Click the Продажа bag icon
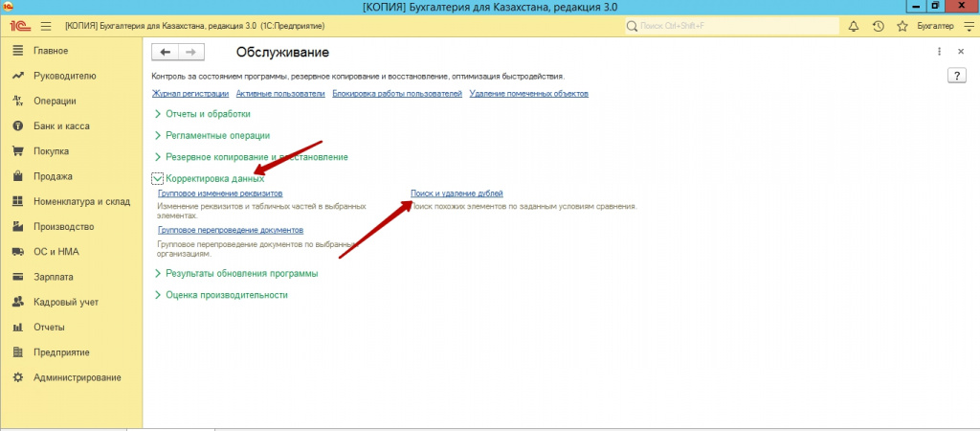This screenshot has height=431, width=980. pos(18,176)
